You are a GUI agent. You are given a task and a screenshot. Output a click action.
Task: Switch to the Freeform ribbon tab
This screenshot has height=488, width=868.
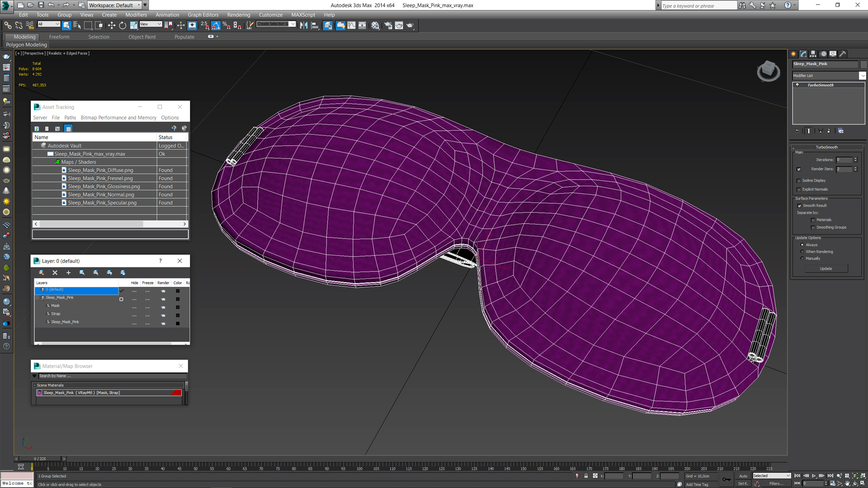(x=59, y=37)
